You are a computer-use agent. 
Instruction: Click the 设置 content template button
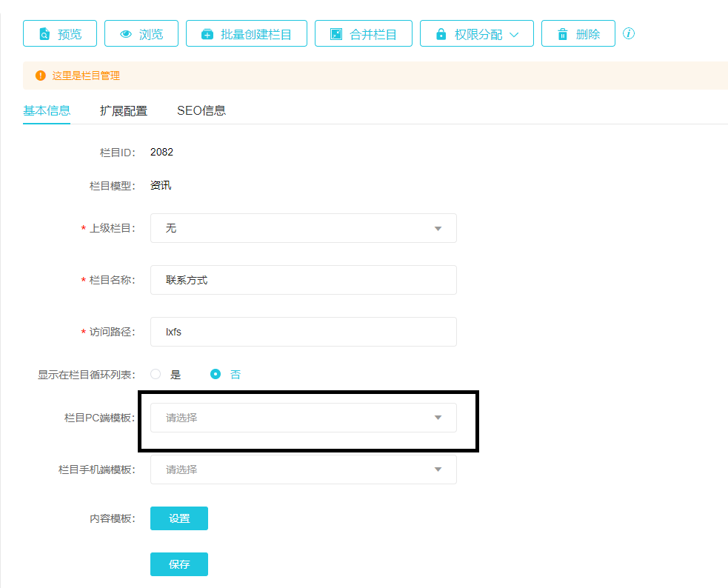(179, 518)
